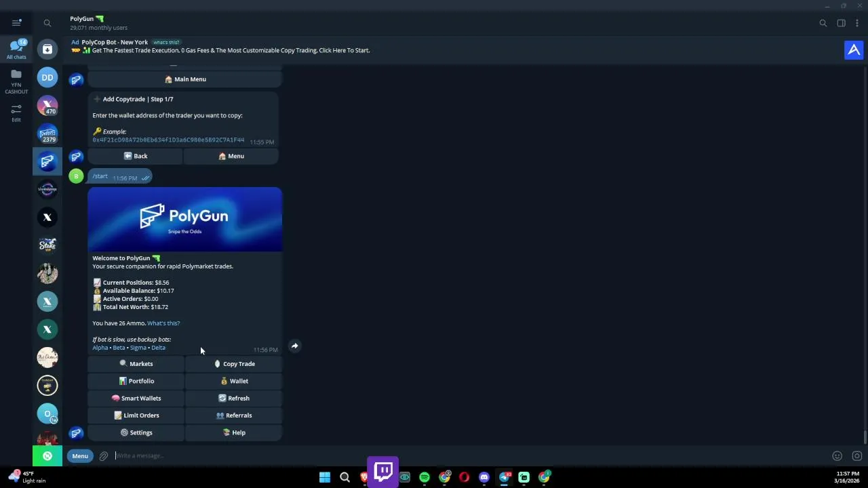The width and height of the screenshot is (868, 488).
Task: Open the DD chat avatar
Action: click(x=47, y=78)
